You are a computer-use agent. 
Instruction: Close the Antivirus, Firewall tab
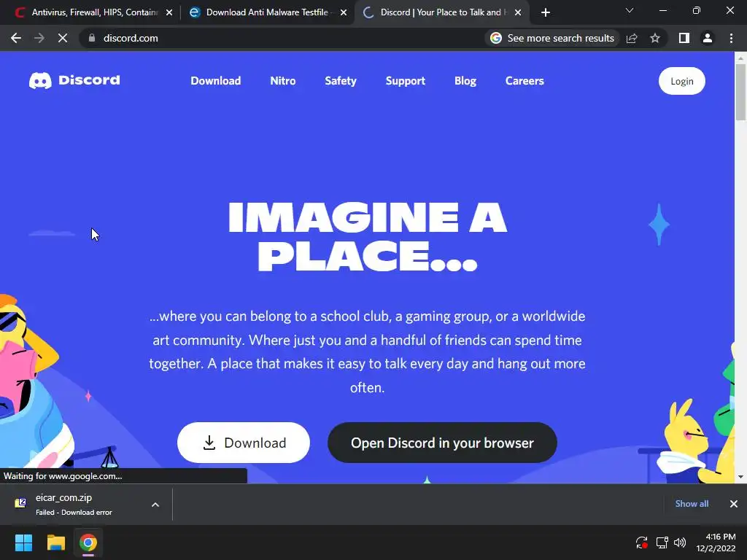click(169, 12)
